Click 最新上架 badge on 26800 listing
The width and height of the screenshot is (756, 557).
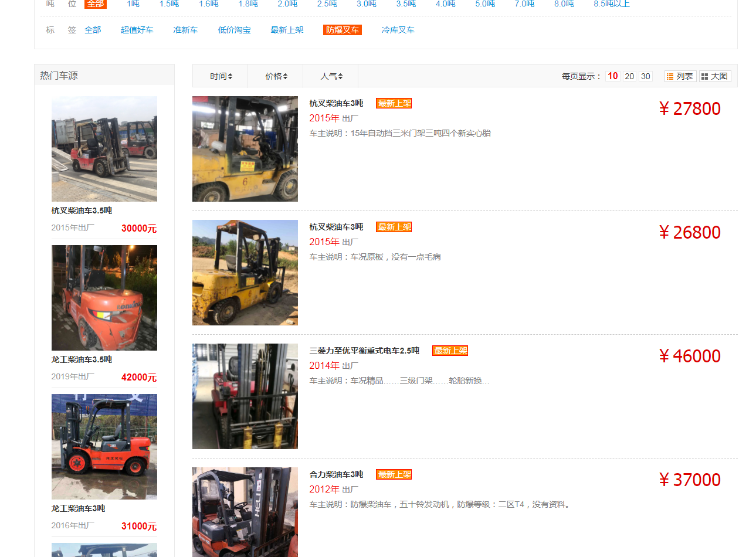(394, 227)
